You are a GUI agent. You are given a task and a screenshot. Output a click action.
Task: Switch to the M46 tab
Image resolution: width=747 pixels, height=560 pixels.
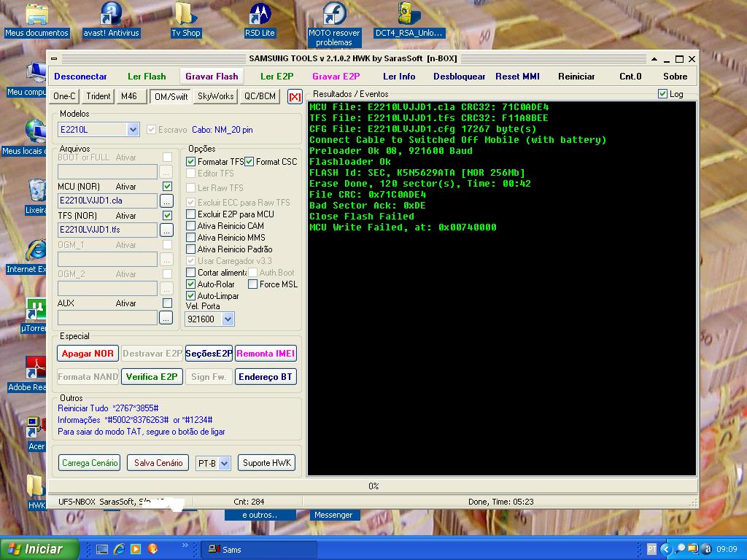tap(130, 96)
